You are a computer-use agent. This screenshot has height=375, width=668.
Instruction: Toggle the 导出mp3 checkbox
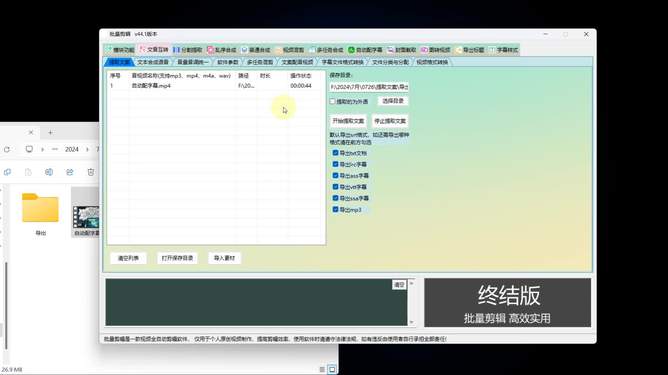pyautogui.click(x=335, y=209)
